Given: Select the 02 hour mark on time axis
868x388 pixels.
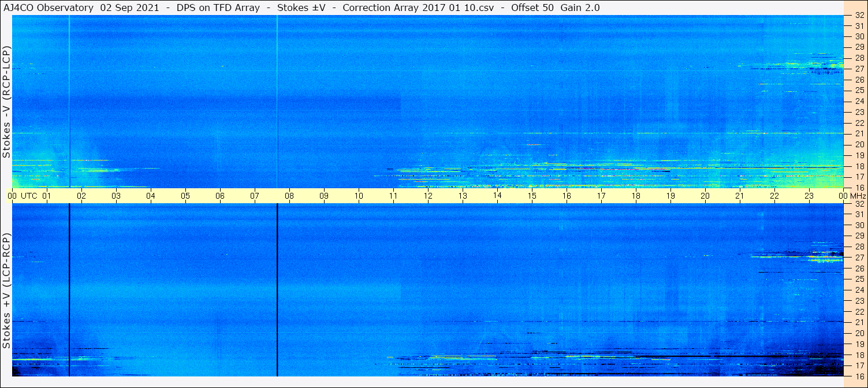Looking at the screenshot, I should (81, 196).
